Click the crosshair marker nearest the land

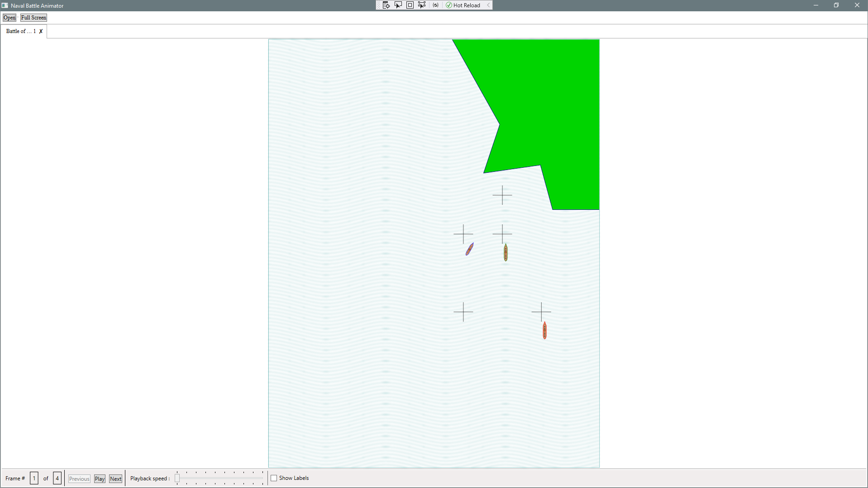pyautogui.click(x=502, y=195)
